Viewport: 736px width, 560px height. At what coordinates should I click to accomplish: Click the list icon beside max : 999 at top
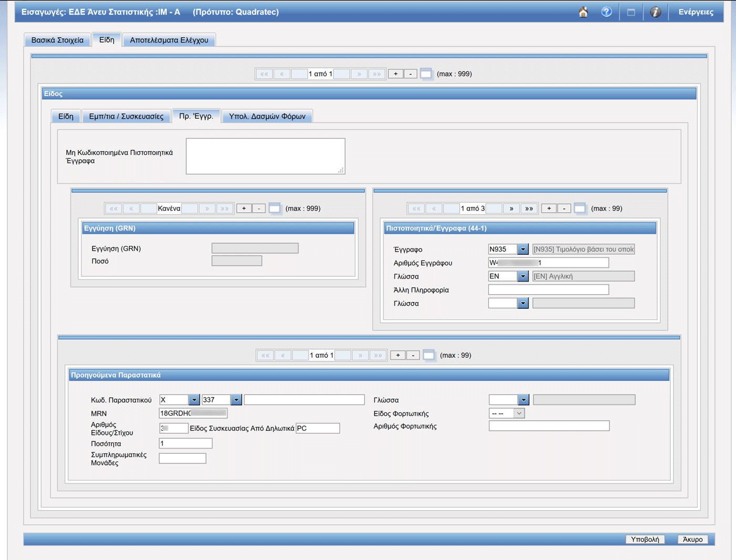(426, 74)
